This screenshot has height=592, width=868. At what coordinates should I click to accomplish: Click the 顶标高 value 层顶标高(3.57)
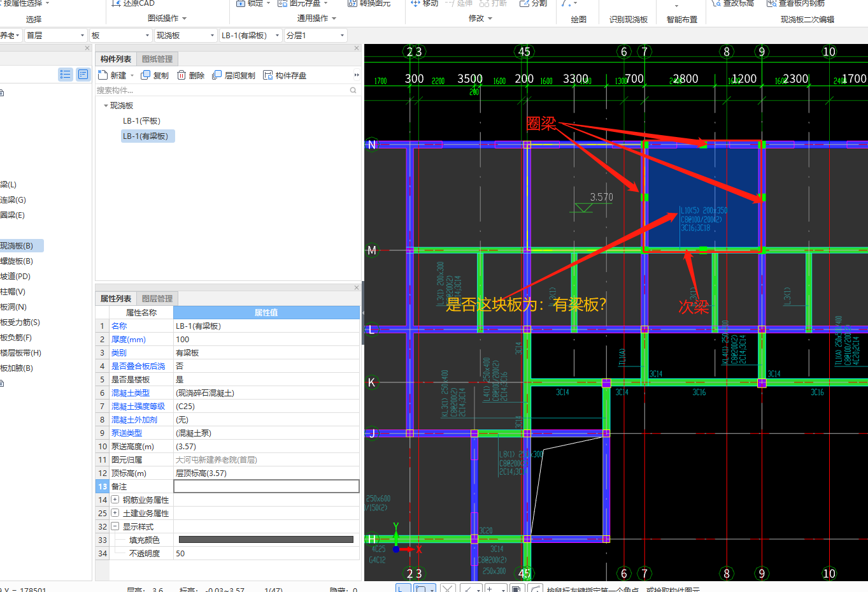(201, 473)
